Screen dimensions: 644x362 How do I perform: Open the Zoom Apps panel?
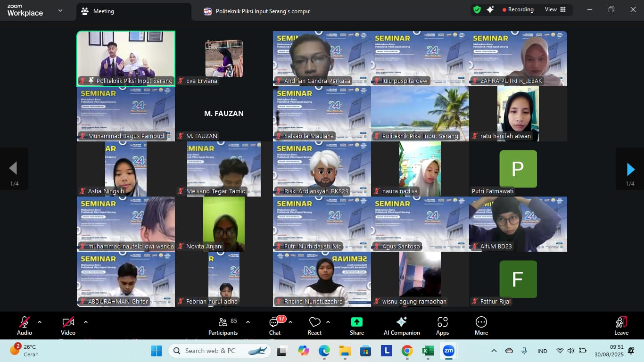click(x=442, y=326)
